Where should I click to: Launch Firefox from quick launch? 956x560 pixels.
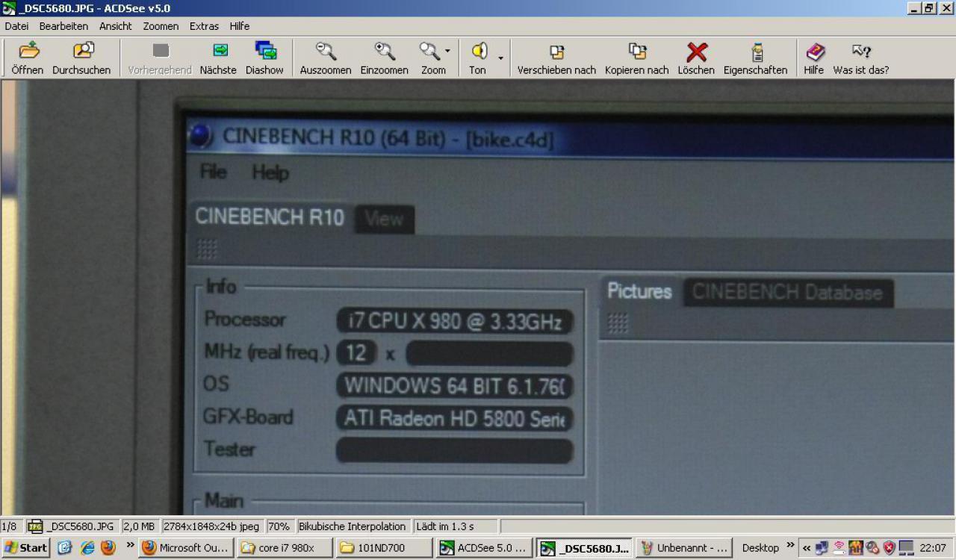pos(108,547)
